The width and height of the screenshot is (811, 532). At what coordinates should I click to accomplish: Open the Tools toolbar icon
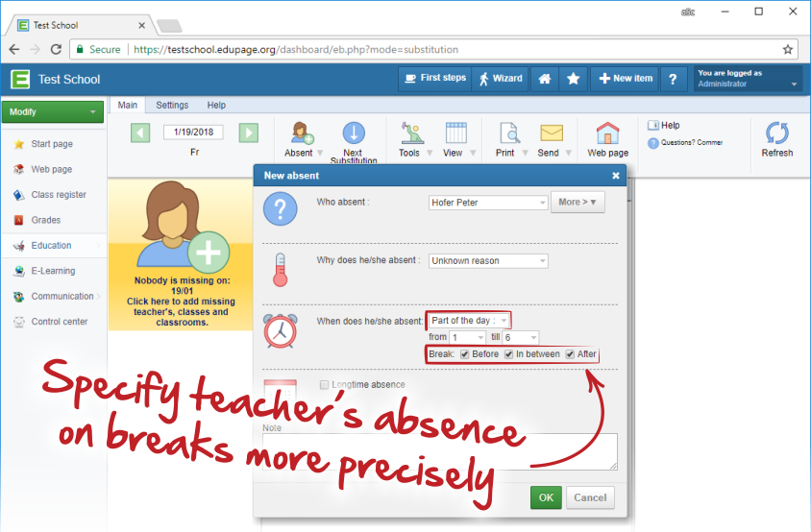point(410,133)
